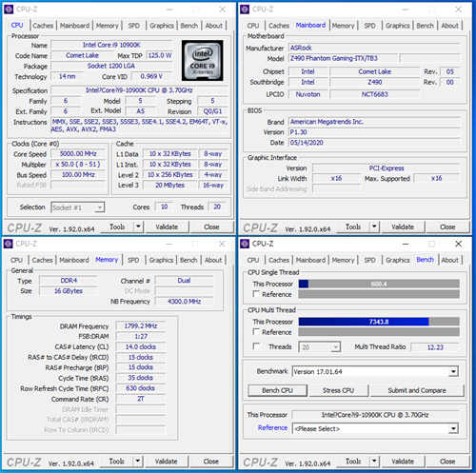Click the NB Frequency 4300.0 MHz value
The image size is (476, 473).
point(184,301)
